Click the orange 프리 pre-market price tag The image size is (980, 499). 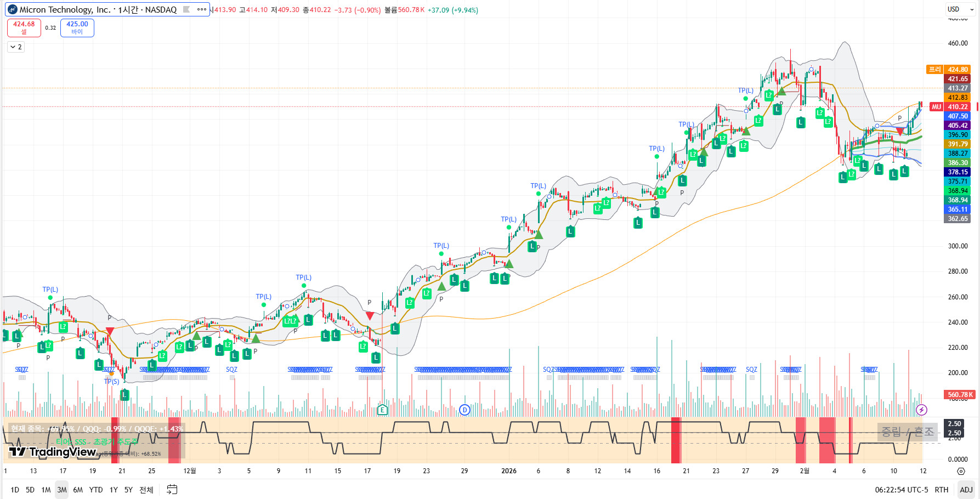tap(934, 69)
